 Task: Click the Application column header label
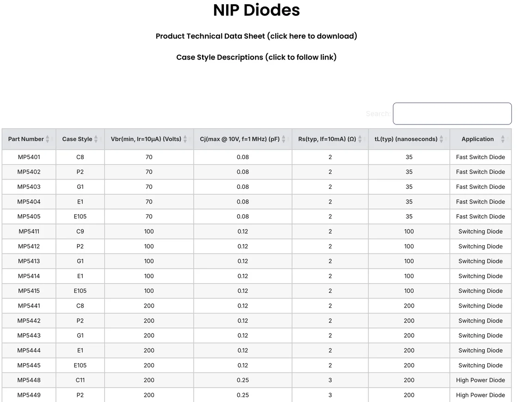(x=477, y=139)
